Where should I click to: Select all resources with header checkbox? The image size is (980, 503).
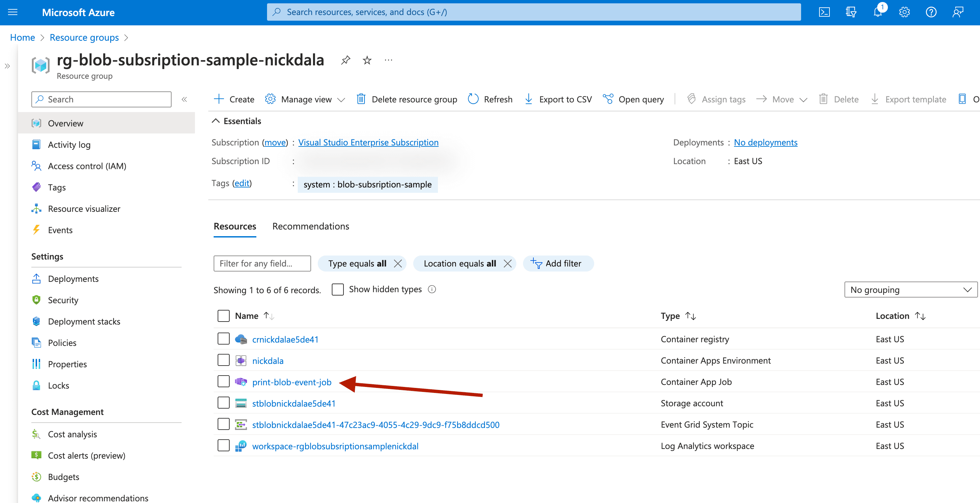click(x=223, y=316)
